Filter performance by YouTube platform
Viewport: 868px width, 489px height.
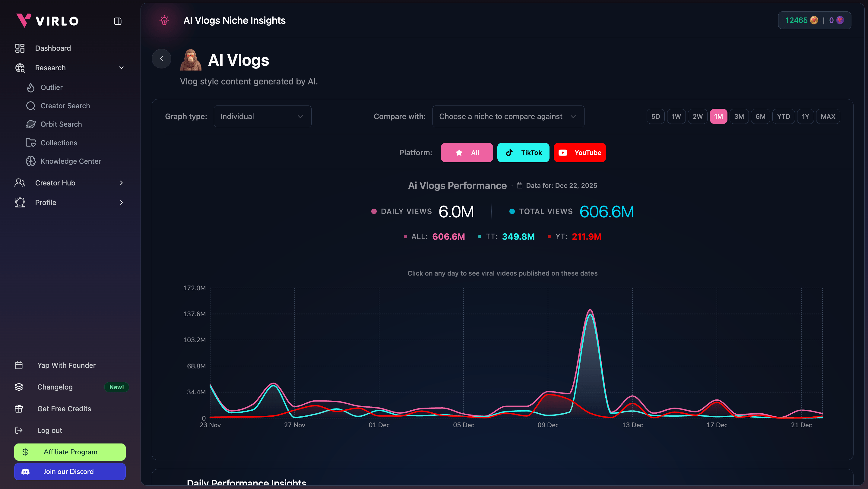(x=580, y=152)
